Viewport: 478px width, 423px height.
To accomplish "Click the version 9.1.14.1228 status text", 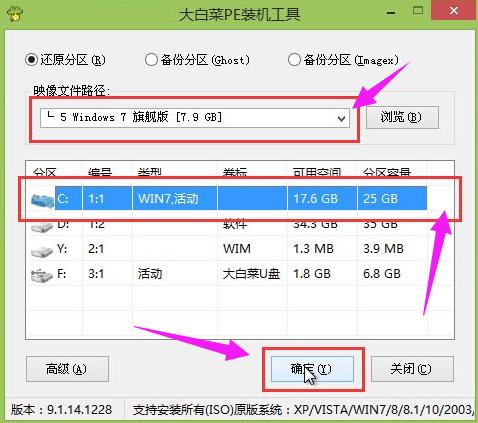I will [62, 410].
